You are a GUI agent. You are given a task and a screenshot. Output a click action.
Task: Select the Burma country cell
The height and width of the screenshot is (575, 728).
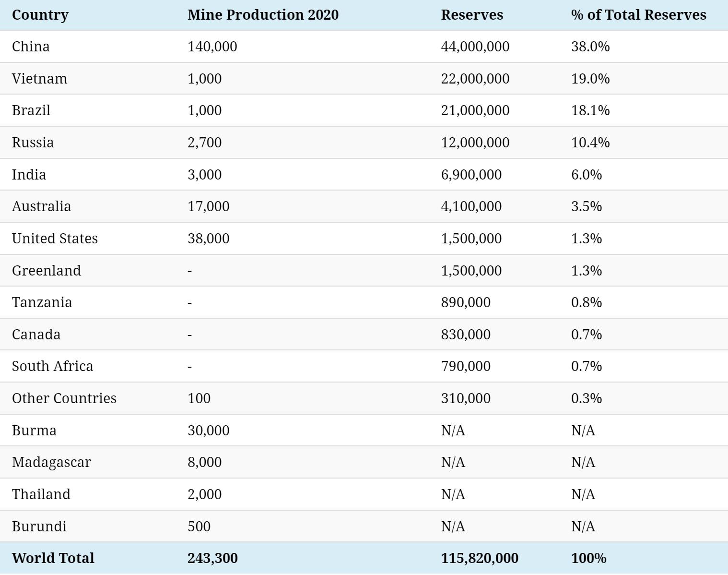pyautogui.click(x=34, y=430)
